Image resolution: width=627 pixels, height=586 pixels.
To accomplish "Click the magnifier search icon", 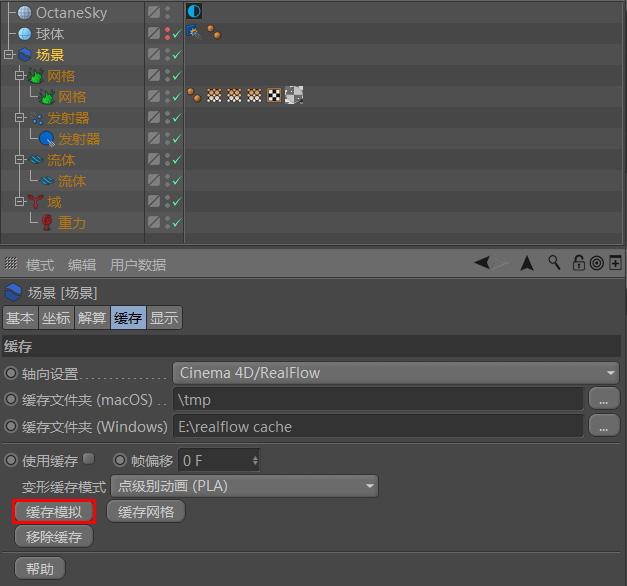I will click(554, 263).
